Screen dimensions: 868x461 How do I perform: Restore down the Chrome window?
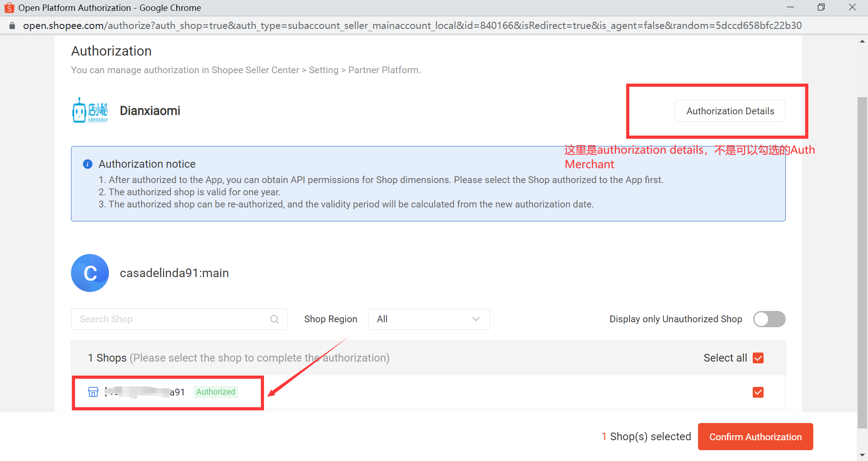click(821, 7)
